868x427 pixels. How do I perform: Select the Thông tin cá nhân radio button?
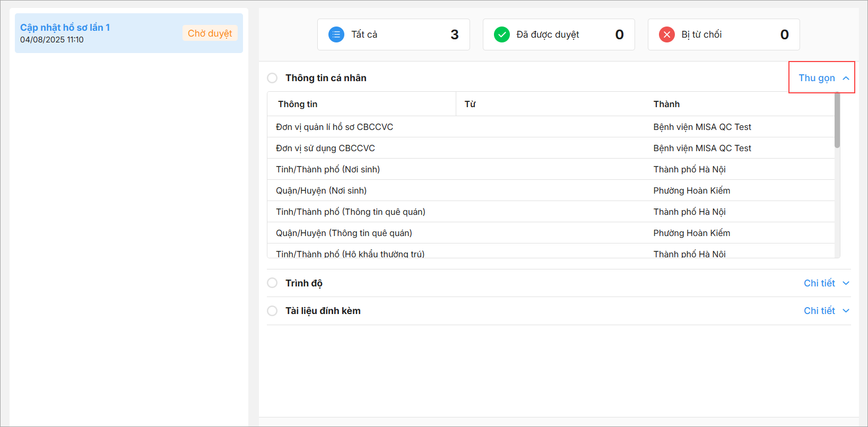272,78
